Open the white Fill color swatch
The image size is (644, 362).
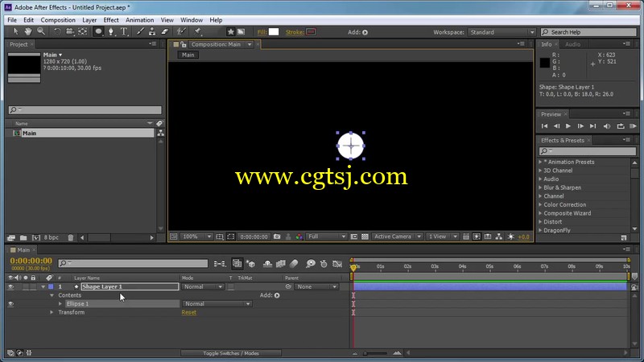(x=274, y=32)
